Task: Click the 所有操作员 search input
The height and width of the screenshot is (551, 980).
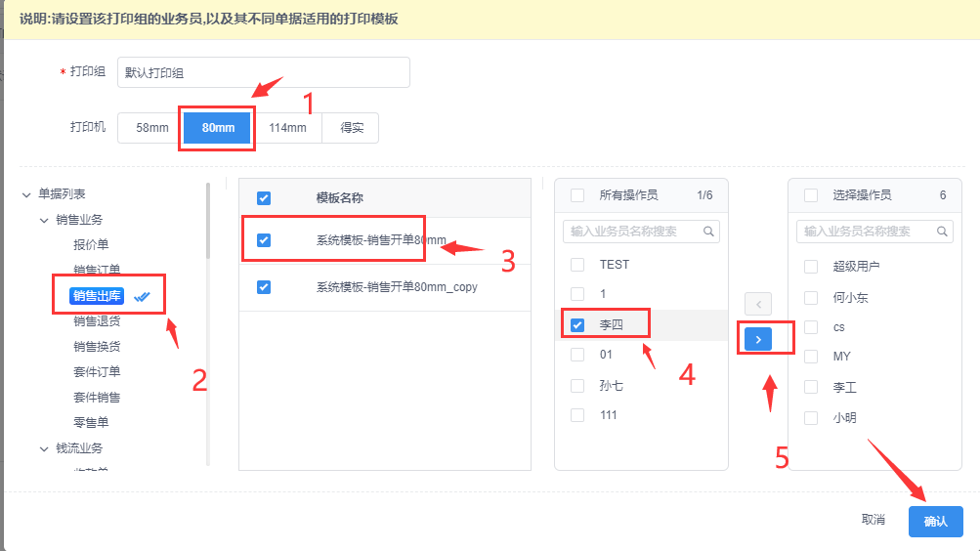Action: click(x=641, y=232)
